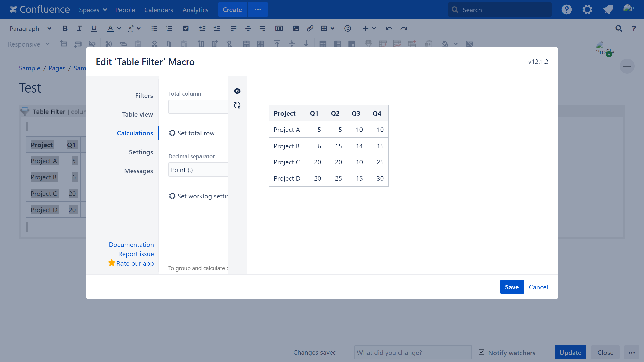Open the Confluence settings gear icon
The image size is (644, 362).
click(587, 10)
